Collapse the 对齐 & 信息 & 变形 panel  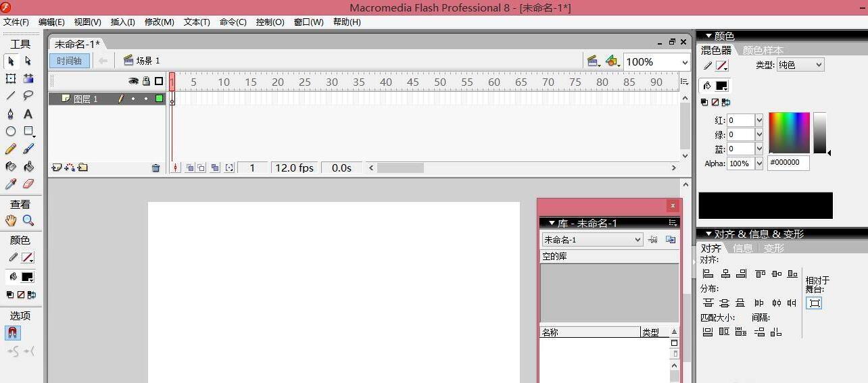[x=709, y=234]
